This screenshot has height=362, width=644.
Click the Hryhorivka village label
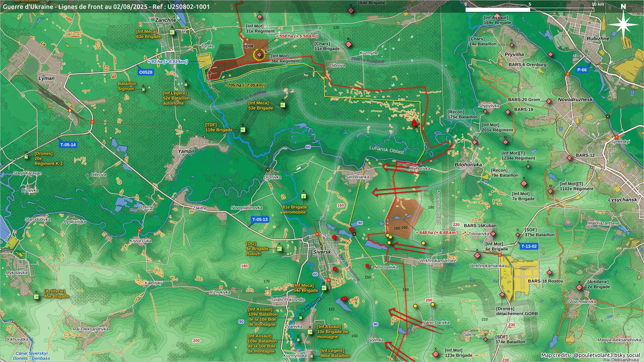(x=420, y=169)
